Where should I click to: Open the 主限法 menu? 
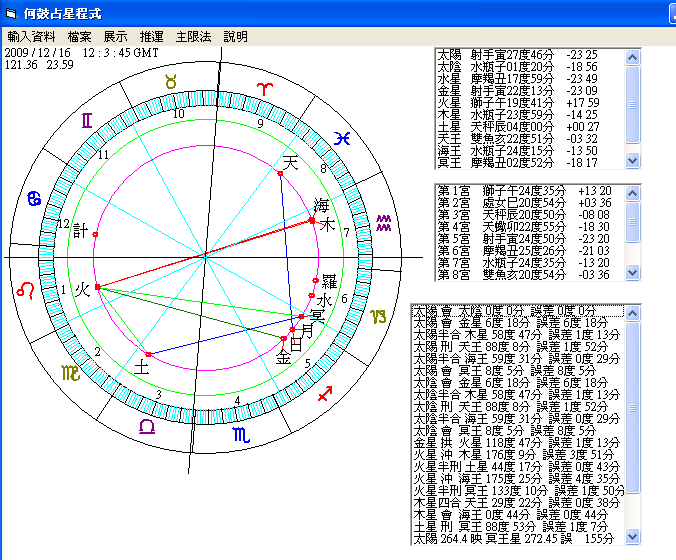coord(194,37)
